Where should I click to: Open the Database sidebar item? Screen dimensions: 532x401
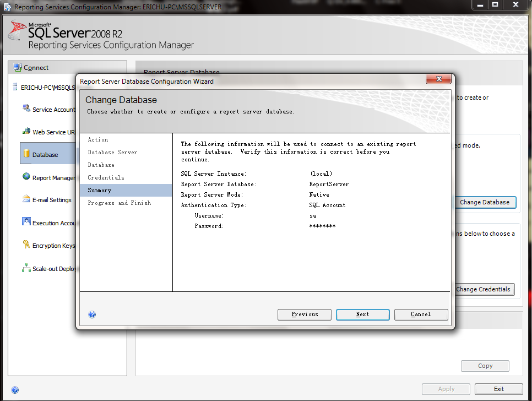[48, 153]
